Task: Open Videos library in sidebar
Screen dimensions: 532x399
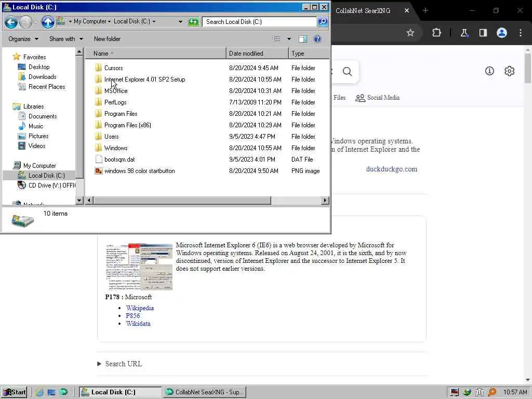Action: click(37, 146)
